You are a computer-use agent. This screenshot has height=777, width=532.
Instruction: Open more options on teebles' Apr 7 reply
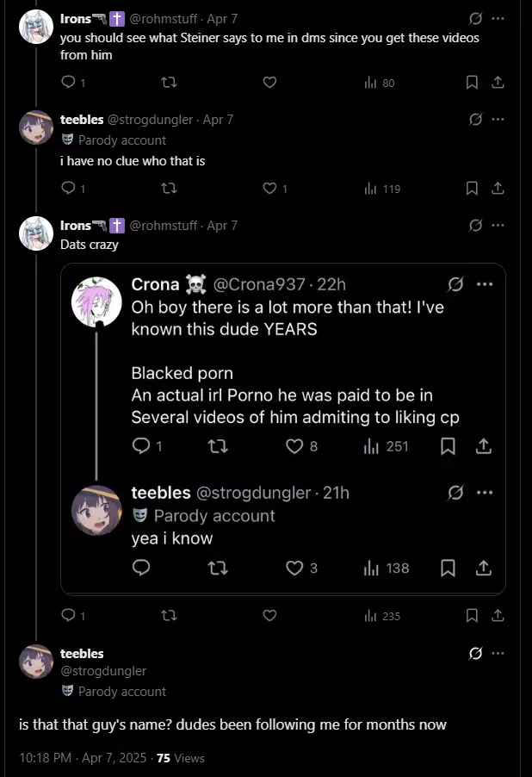(x=498, y=120)
